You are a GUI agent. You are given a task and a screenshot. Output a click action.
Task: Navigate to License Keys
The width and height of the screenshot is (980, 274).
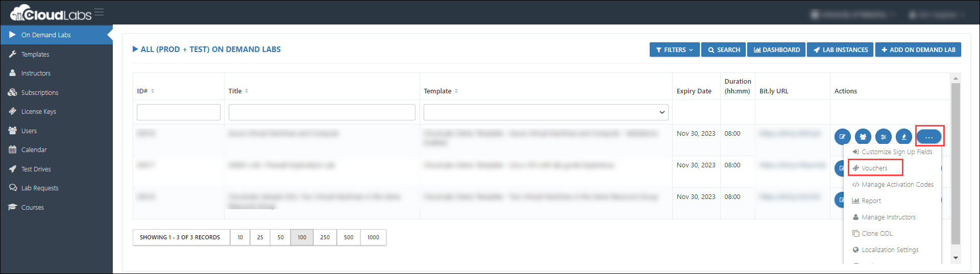[39, 111]
